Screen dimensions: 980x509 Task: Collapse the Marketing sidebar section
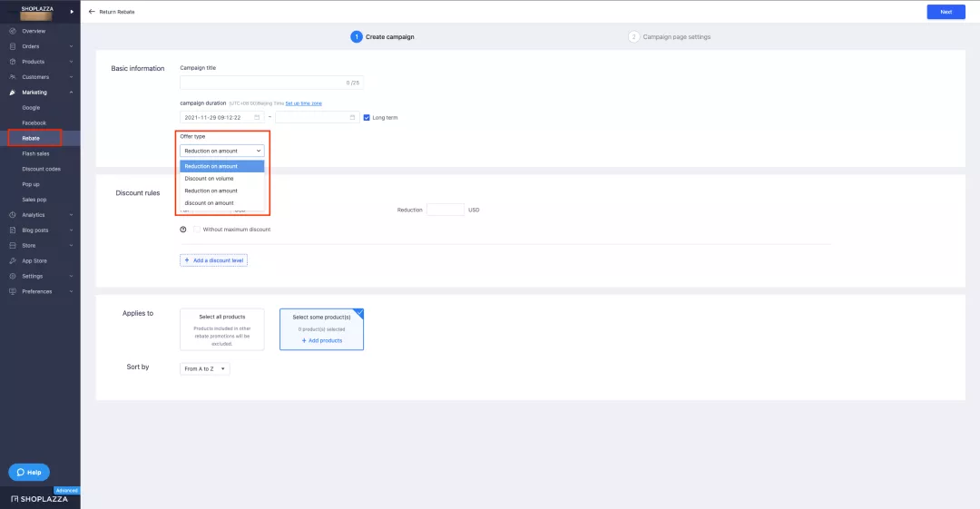[72, 93]
